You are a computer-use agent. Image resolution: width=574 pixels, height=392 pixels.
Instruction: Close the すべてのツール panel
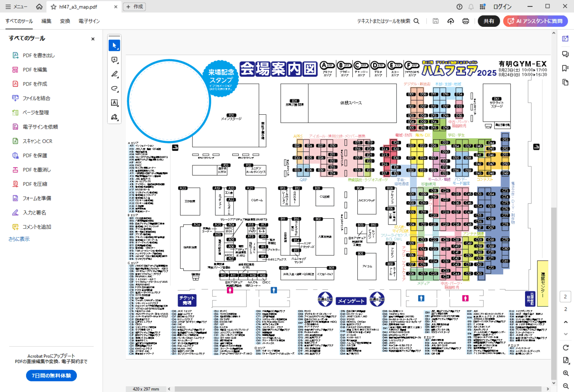tap(93, 39)
